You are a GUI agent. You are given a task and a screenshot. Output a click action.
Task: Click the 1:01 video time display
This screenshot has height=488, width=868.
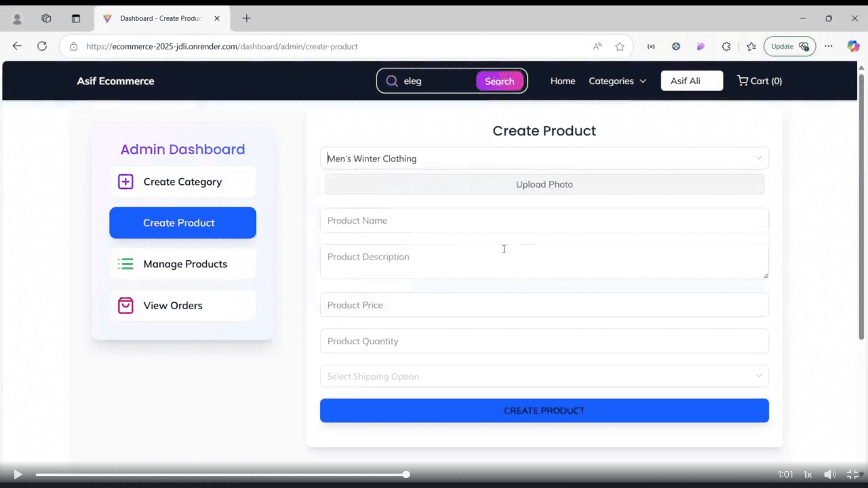[785, 474]
